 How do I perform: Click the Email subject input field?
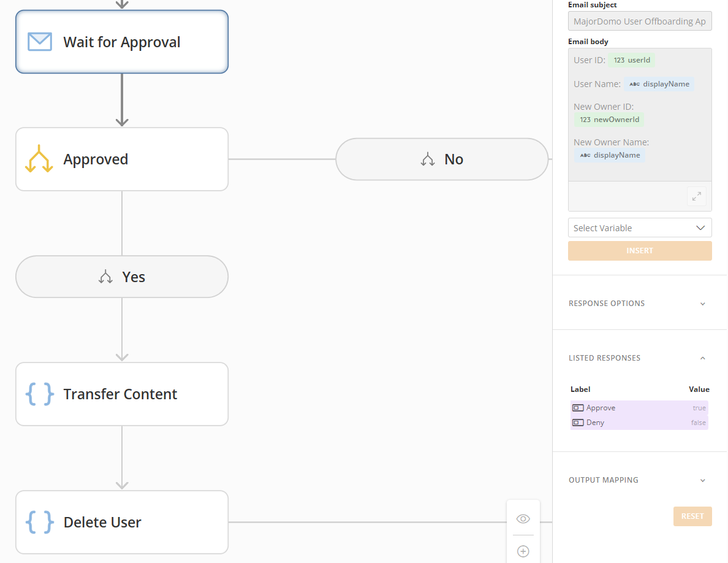tap(639, 21)
